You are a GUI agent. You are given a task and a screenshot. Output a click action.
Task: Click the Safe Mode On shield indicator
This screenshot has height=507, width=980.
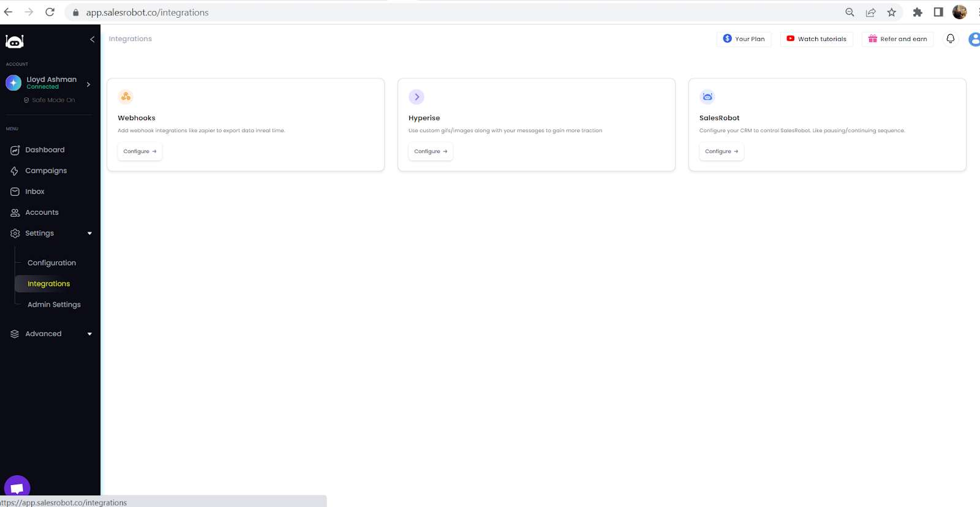(x=26, y=100)
